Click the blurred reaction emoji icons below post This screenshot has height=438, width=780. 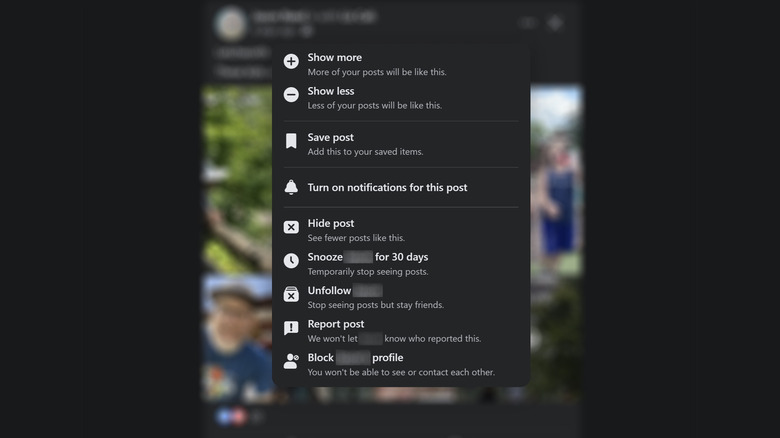[x=232, y=416]
